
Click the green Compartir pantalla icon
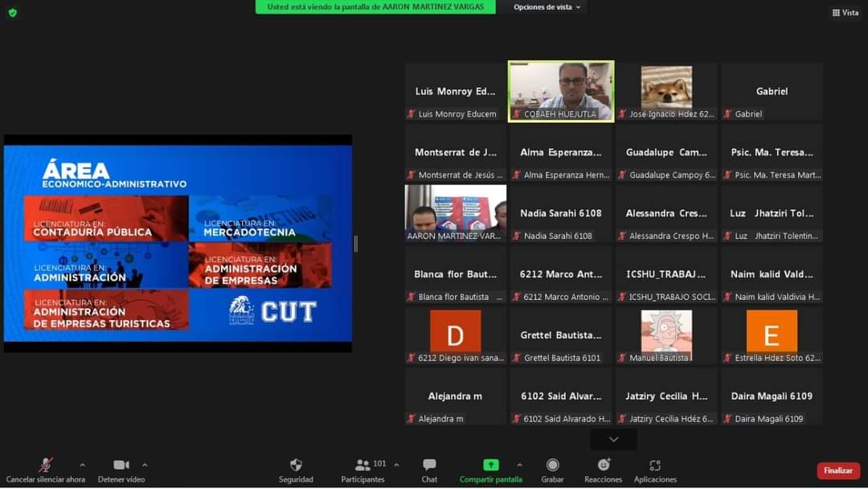tap(490, 465)
